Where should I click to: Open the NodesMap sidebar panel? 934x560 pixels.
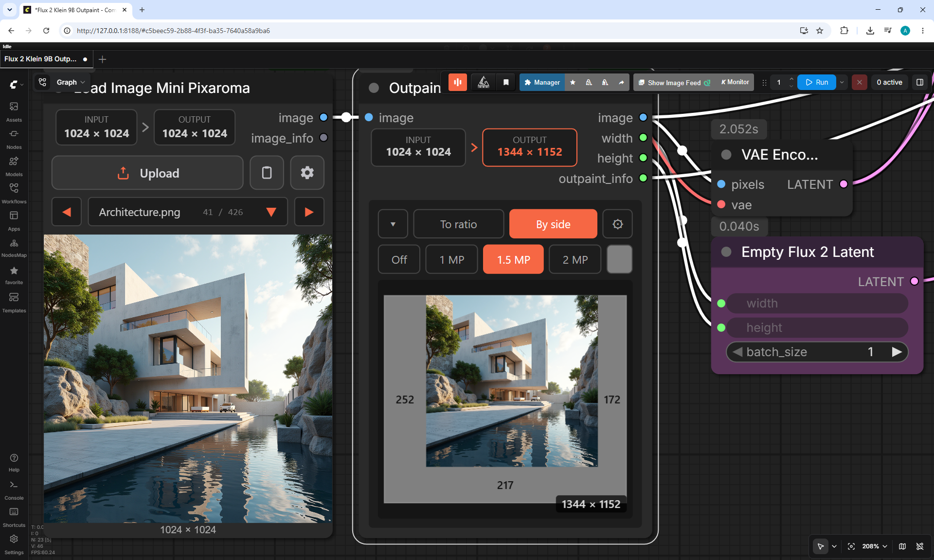14,248
